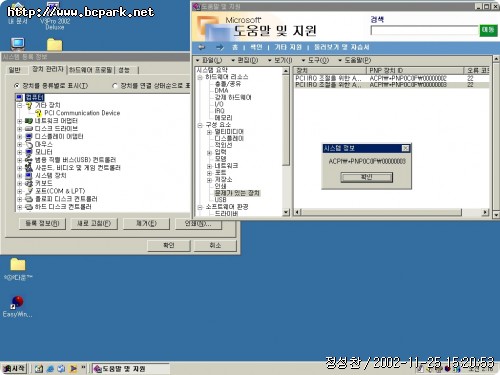
Task: Click the 등록 정보(R) button
Action: 42,223
